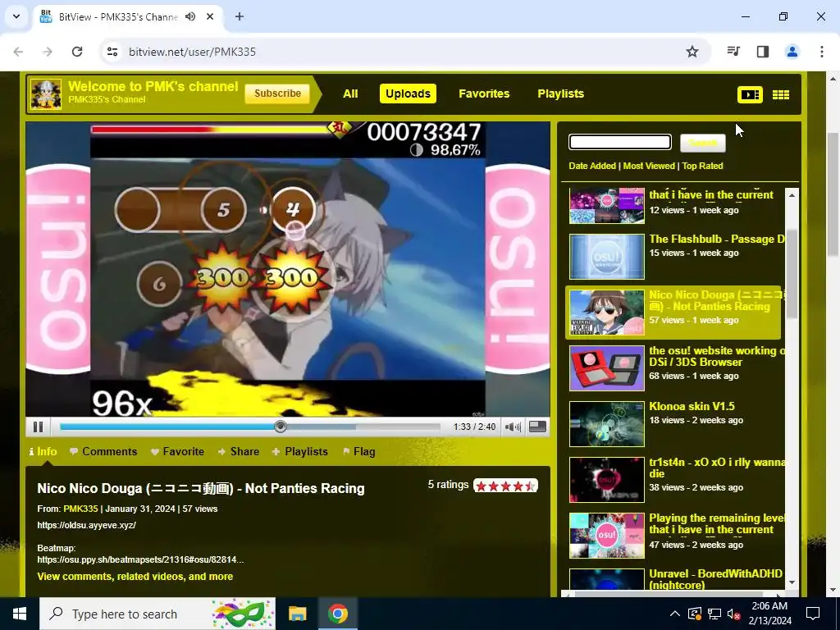Viewport: 840px width, 630px height.
Task: Open the Playlists tab below video
Action: (300, 452)
